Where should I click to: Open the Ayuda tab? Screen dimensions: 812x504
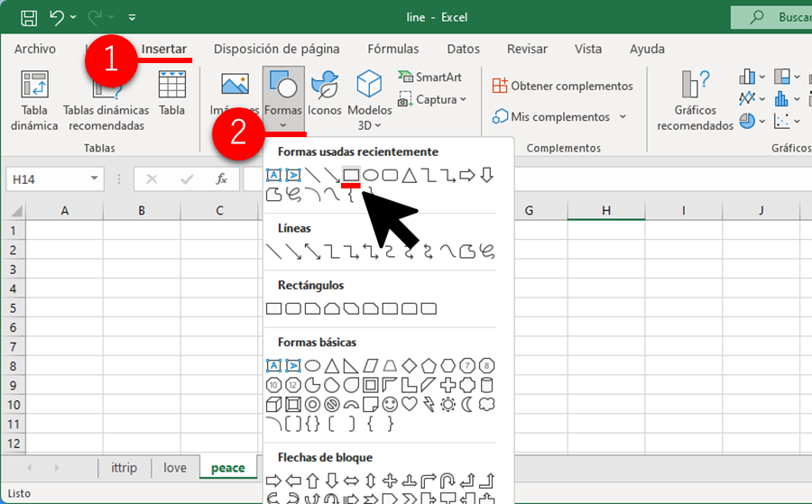pos(647,49)
